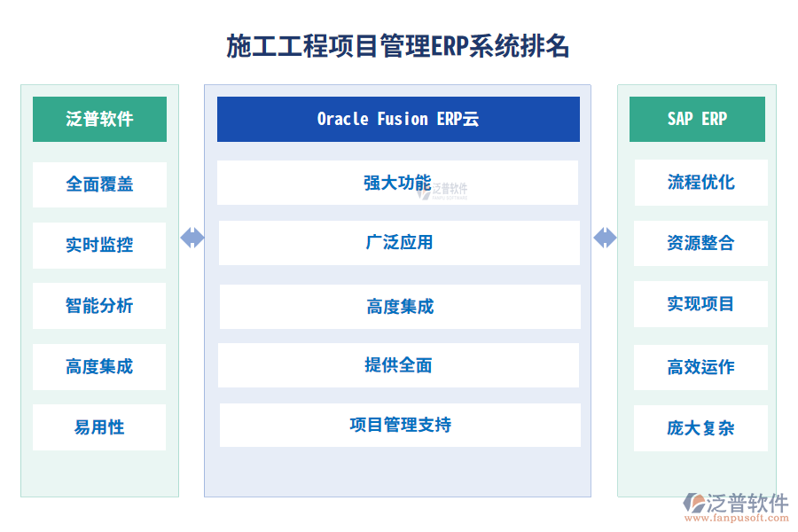Image resolution: width=798 pixels, height=532 pixels.
Task: Click the 高效运作 box
Action: pyautogui.click(x=700, y=367)
